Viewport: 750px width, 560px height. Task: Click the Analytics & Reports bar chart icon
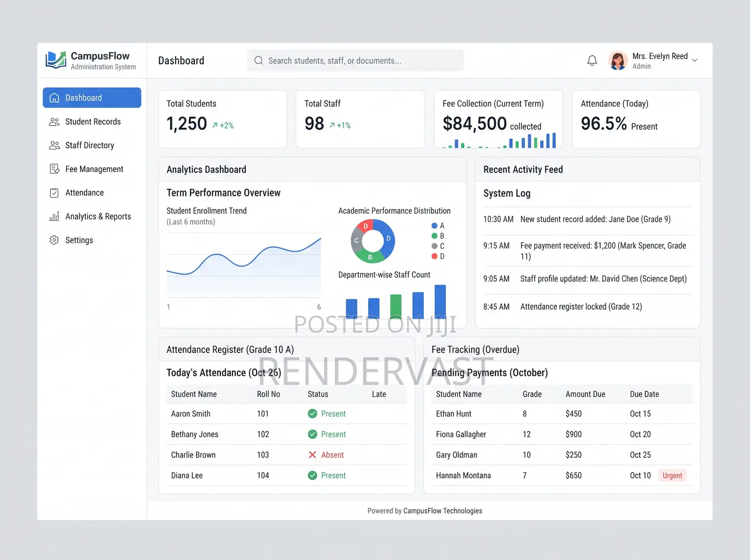54,216
